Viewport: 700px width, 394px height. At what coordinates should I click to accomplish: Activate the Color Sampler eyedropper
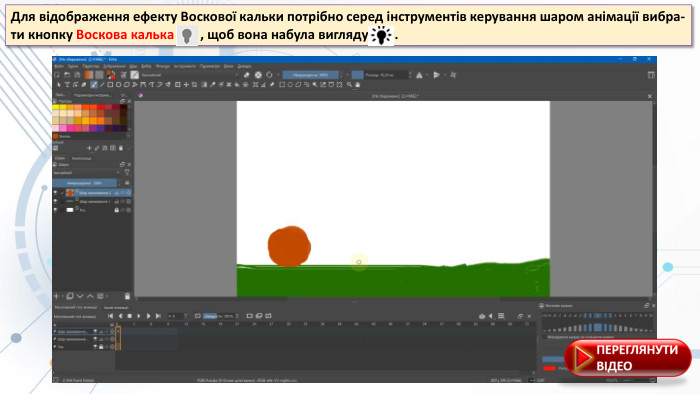coord(212,85)
